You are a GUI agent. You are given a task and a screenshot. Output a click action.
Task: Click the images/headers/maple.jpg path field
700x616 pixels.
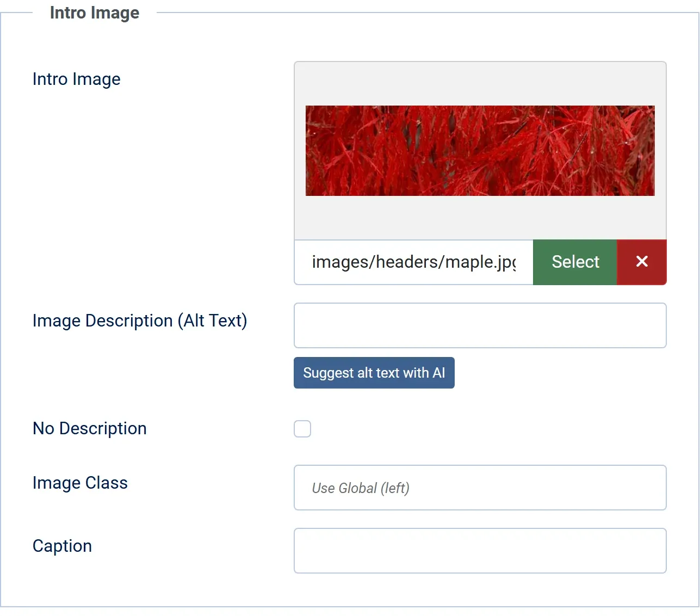[x=414, y=262]
